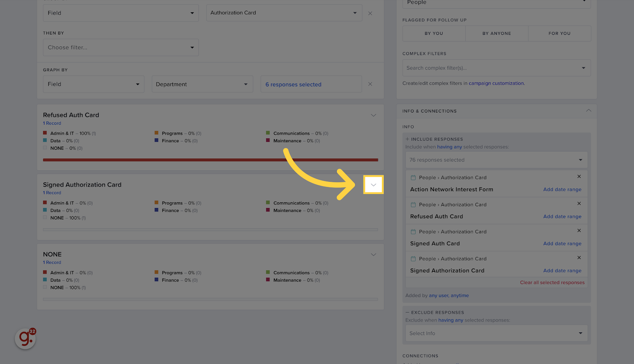Open 1 Record under Refused Auth Card
This screenshot has width=634, height=364.
(x=52, y=124)
